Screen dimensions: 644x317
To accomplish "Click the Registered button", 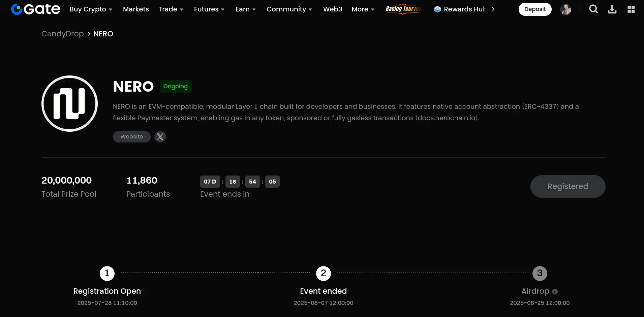I will 568,186.
